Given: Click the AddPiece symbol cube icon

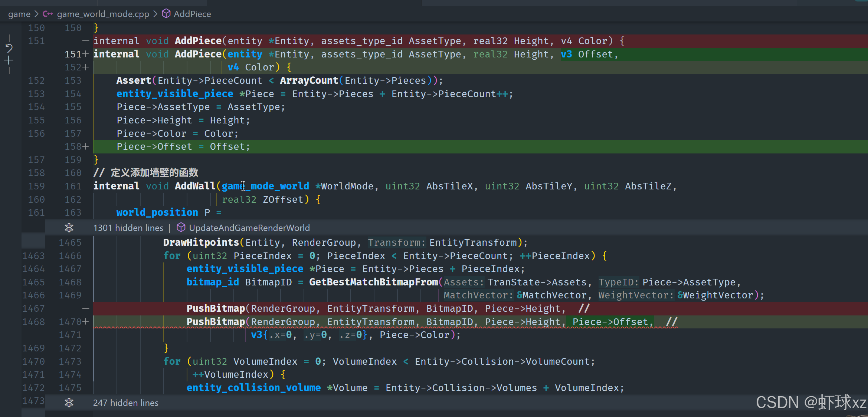Looking at the screenshot, I should pos(166,14).
